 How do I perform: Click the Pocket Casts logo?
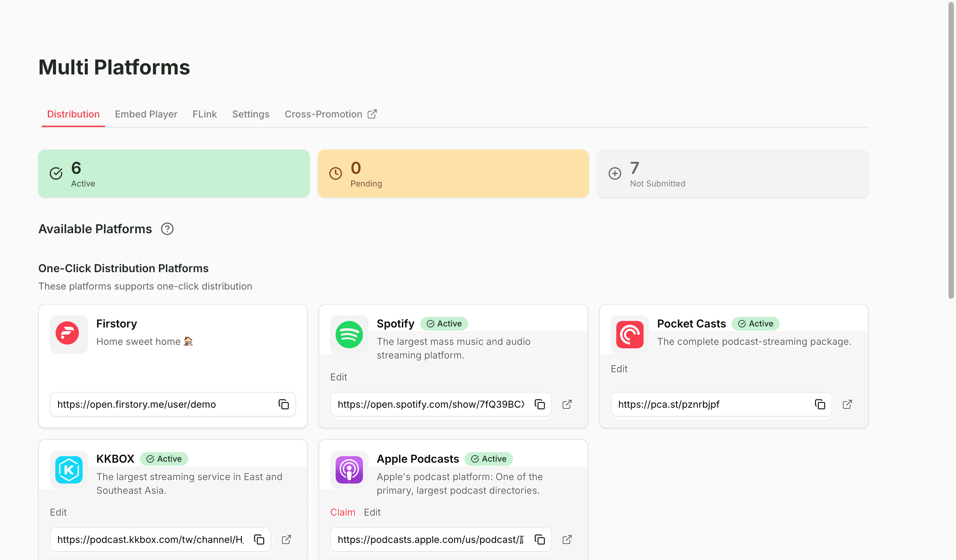[629, 334]
